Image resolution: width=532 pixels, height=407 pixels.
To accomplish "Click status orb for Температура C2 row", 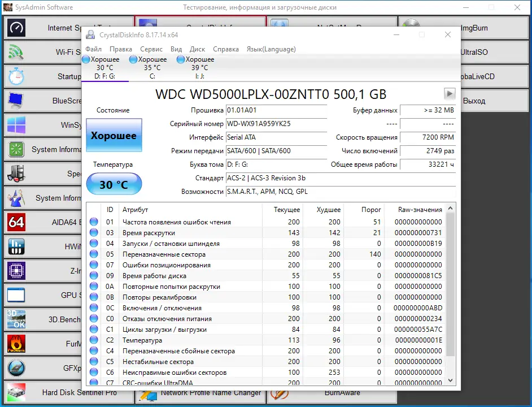I will tap(94, 340).
